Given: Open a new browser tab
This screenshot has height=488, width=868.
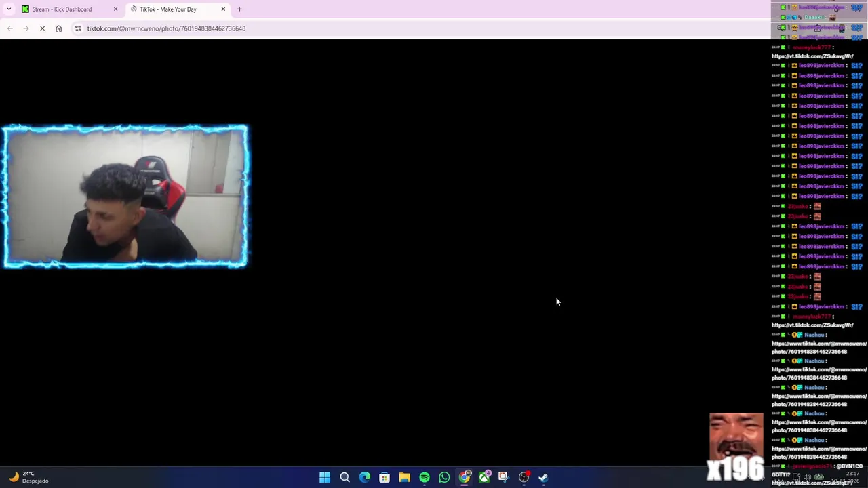Looking at the screenshot, I should click(x=239, y=9).
